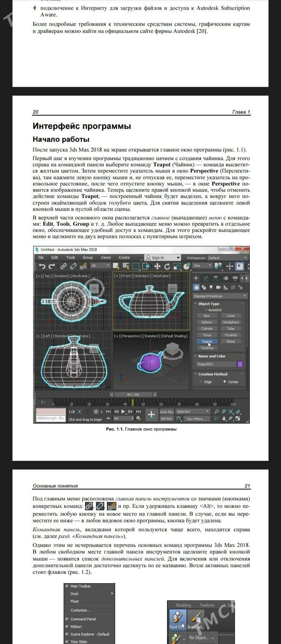Select the Lights category icon
The height and width of the screenshot is (644, 281).
pyautogui.click(x=211, y=288)
